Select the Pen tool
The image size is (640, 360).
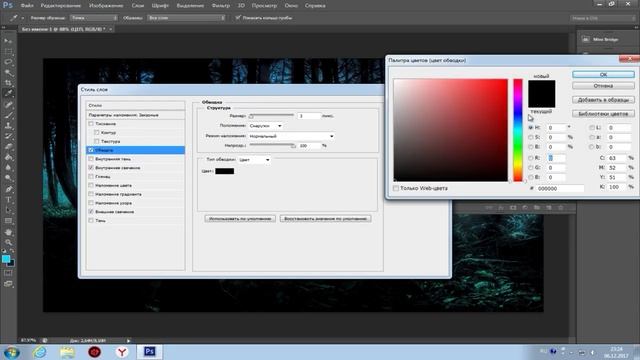point(8,189)
